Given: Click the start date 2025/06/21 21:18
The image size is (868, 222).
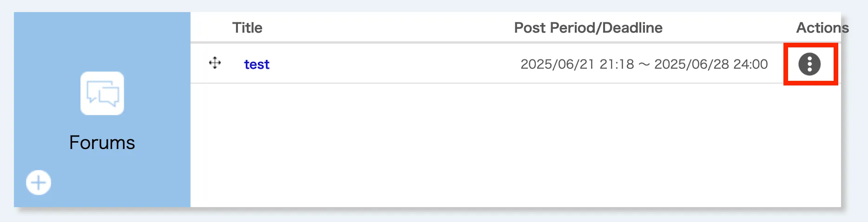Looking at the screenshot, I should (577, 64).
